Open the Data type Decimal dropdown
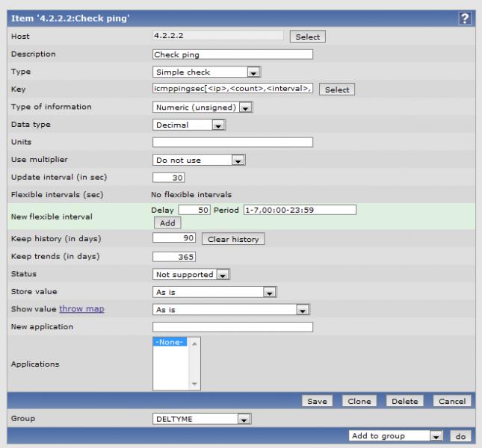The height and width of the screenshot is (448, 482). (x=188, y=125)
